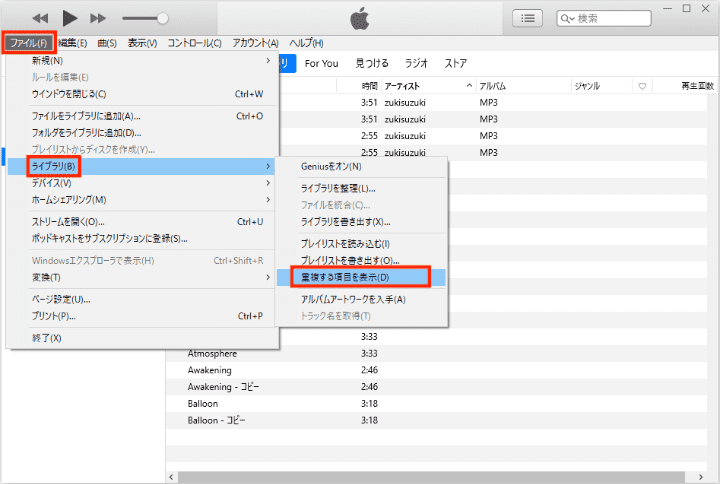Open ページ設定(U)...
The width and height of the screenshot is (720, 484).
(143, 299)
